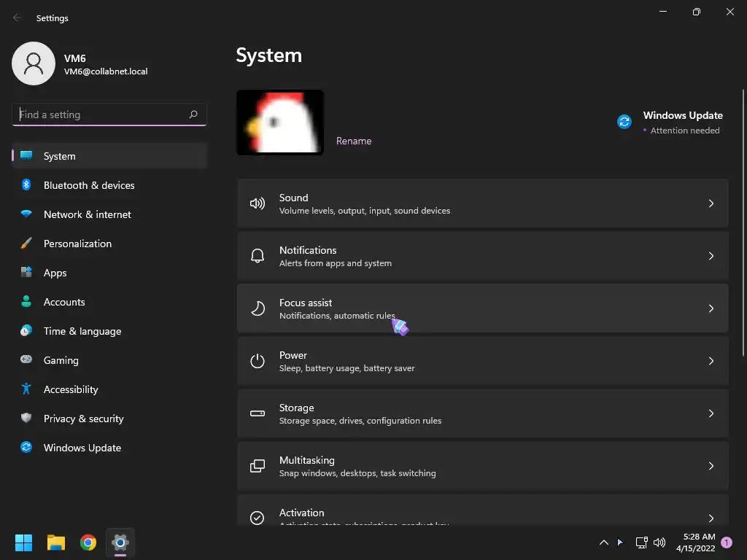
Task: Click the Windows Update icon in sidebar
Action: (x=26, y=447)
